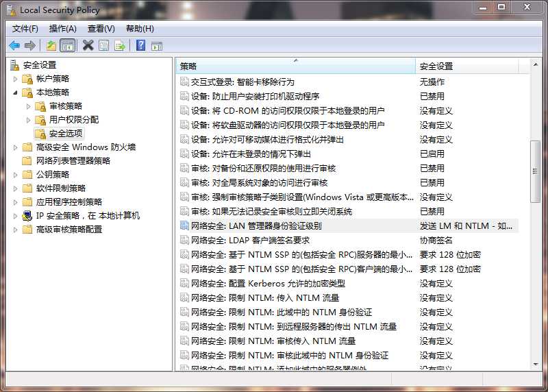The image size is (548, 392).
Task: Select 审核: 对备份和还原权限的使用进行审核
Action: [x=263, y=168]
